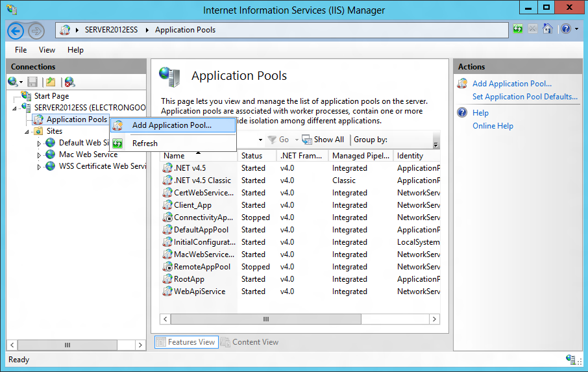
Task: Choose Refresh in the context menu
Action: (173, 143)
